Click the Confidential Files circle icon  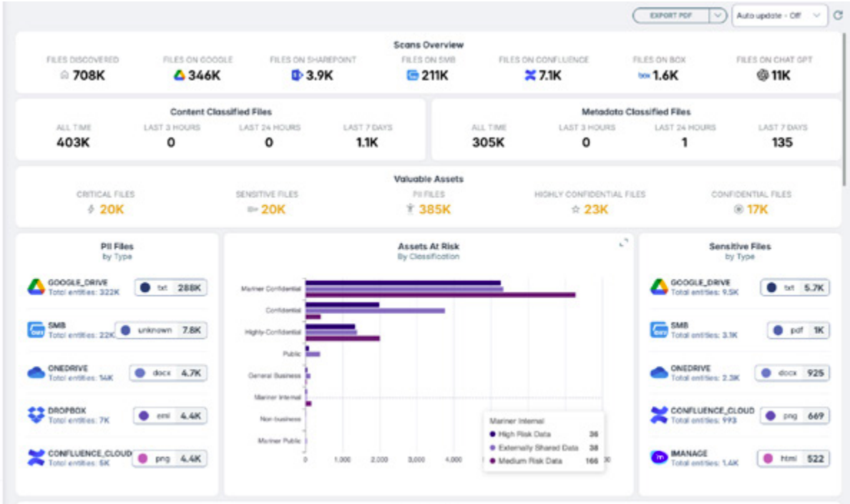pos(738,209)
